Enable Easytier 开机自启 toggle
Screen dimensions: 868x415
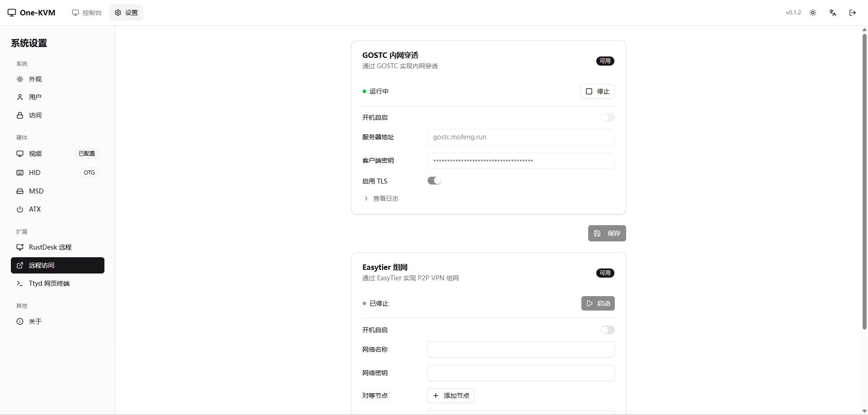pos(607,330)
